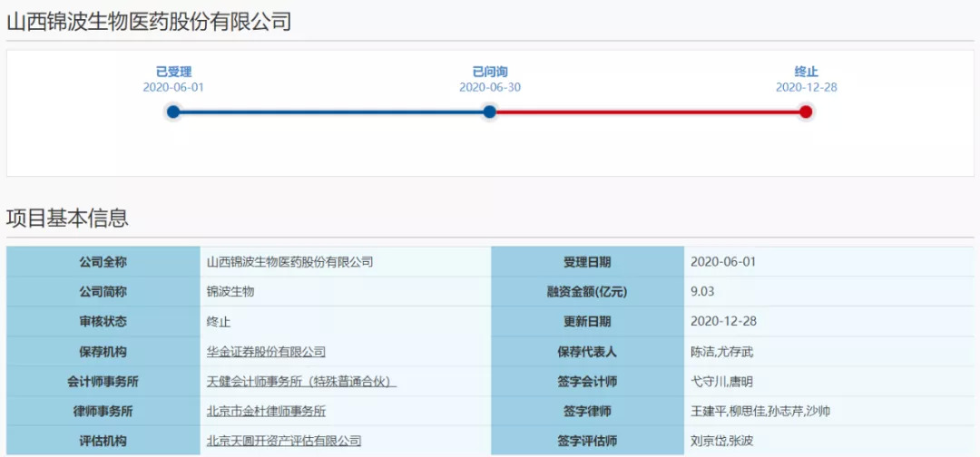Click the 2020-12-28 date under timeline 终止
The image size is (980, 457).
(x=807, y=87)
